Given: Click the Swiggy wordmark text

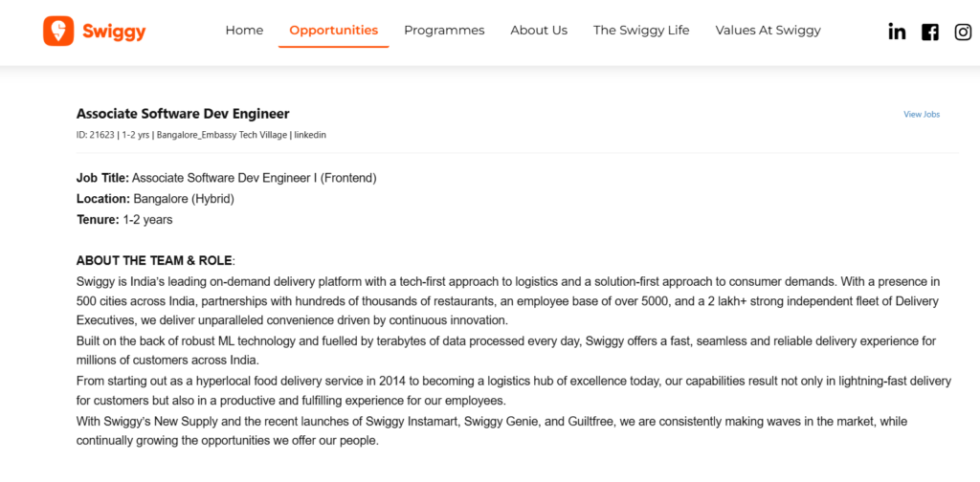Looking at the screenshot, I should click(115, 32).
